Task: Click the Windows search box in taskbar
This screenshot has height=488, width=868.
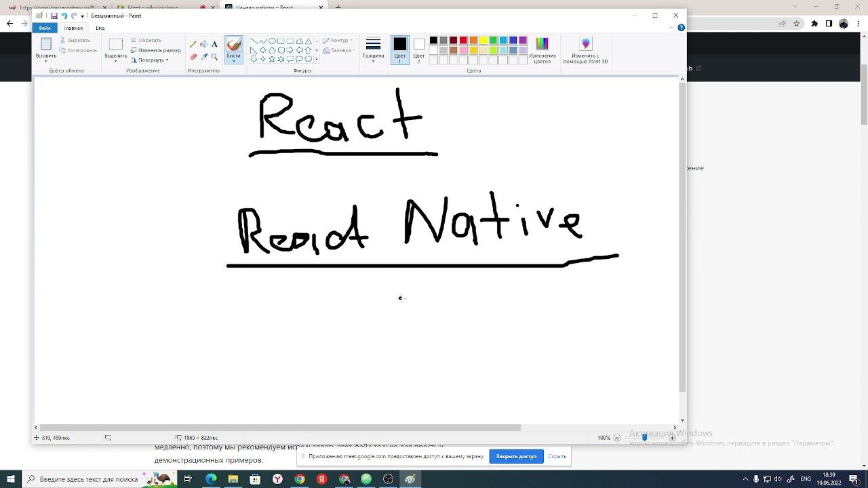Action: [x=98, y=479]
